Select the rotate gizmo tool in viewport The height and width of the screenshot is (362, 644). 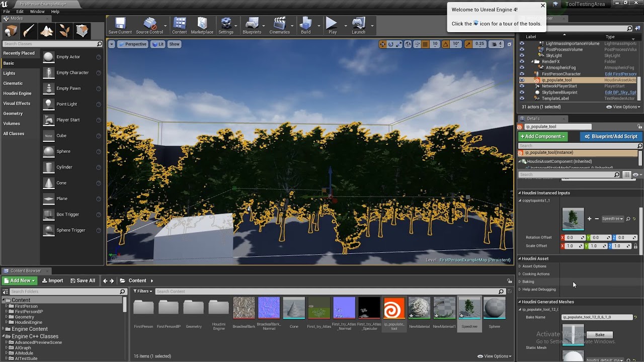pos(391,44)
